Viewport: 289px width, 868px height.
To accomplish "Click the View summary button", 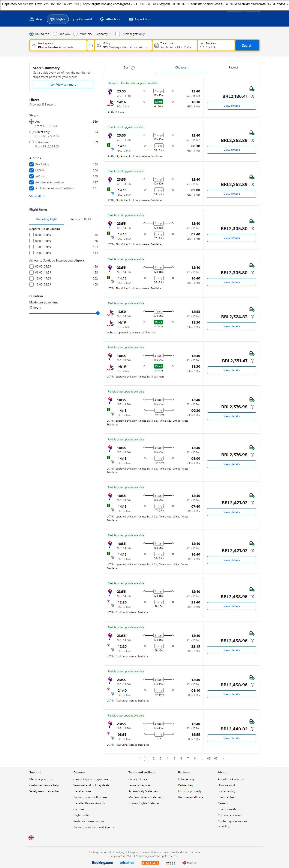I will tap(63, 85).
